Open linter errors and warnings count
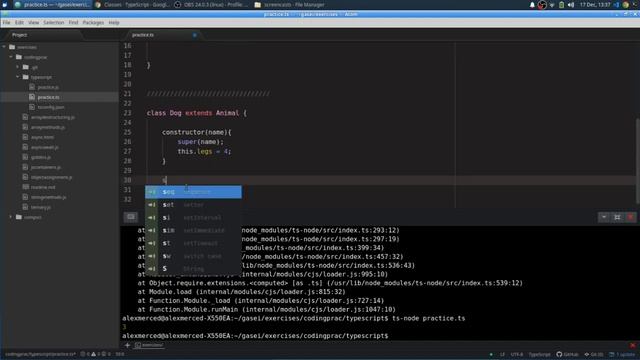 (96, 354)
